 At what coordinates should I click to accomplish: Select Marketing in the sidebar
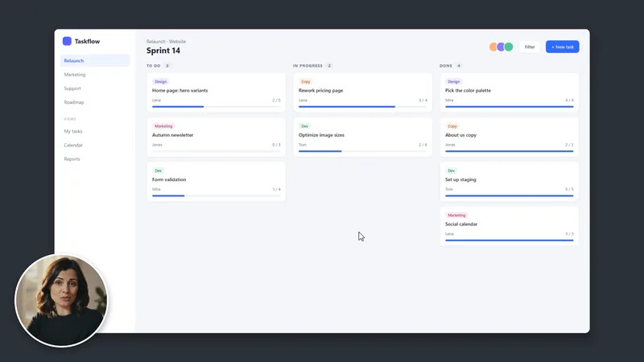(x=75, y=75)
